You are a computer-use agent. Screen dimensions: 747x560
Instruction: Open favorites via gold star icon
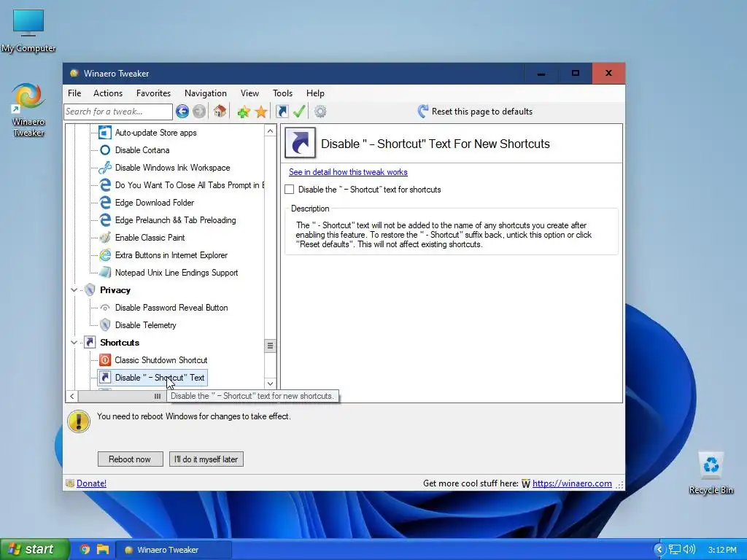click(x=261, y=112)
